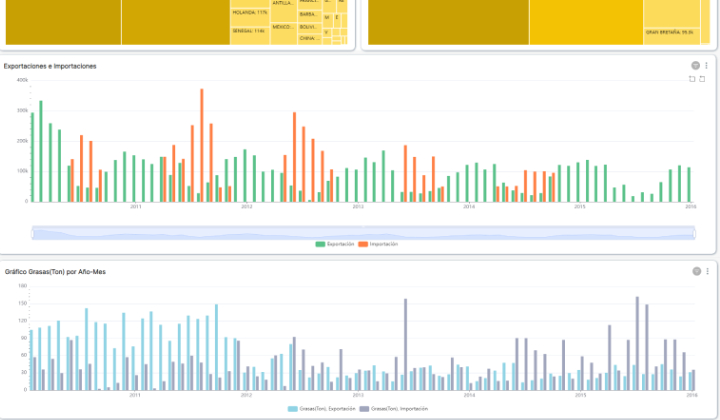
Task: Click the Exportaciones e Importaciones chart title
Action: (50, 66)
